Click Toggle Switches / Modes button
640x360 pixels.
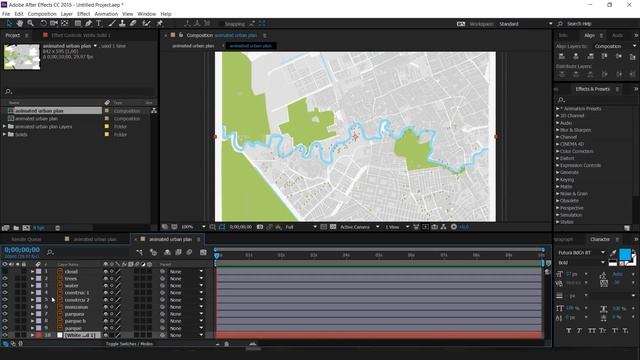(x=129, y=344)
